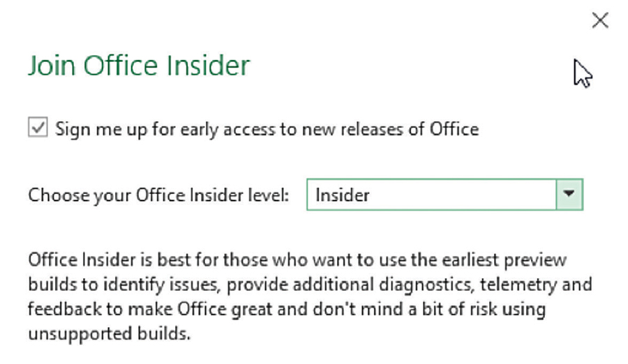The image size is (628, 364).
Task: Close the Join Office Insider dialog
Action: [x=600, y=21]
